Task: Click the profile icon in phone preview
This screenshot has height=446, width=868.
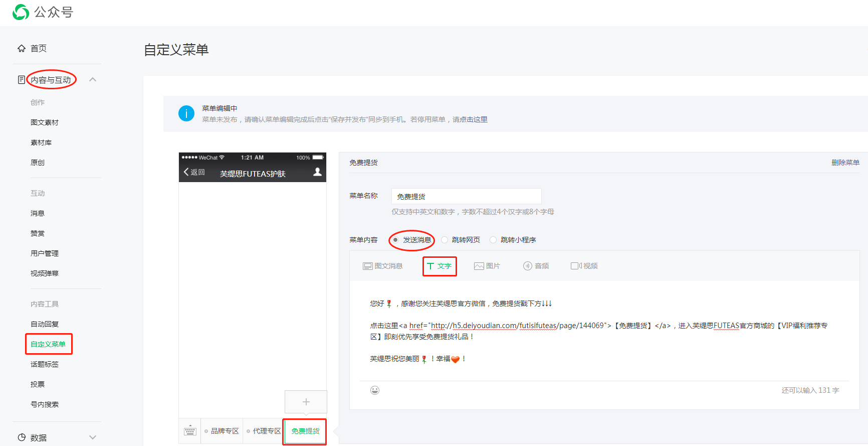Action: pyautogui.click(x=317, y=172)
